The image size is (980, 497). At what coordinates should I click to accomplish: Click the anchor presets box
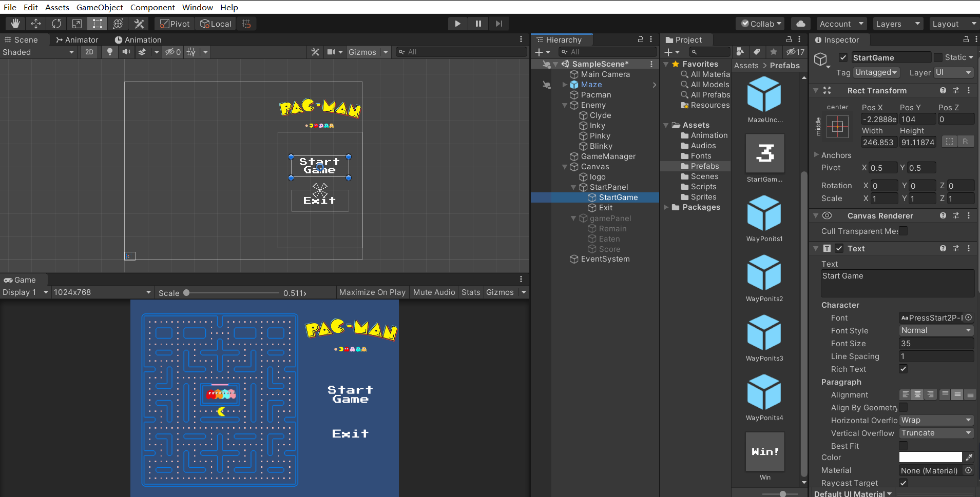pos(837,127)
